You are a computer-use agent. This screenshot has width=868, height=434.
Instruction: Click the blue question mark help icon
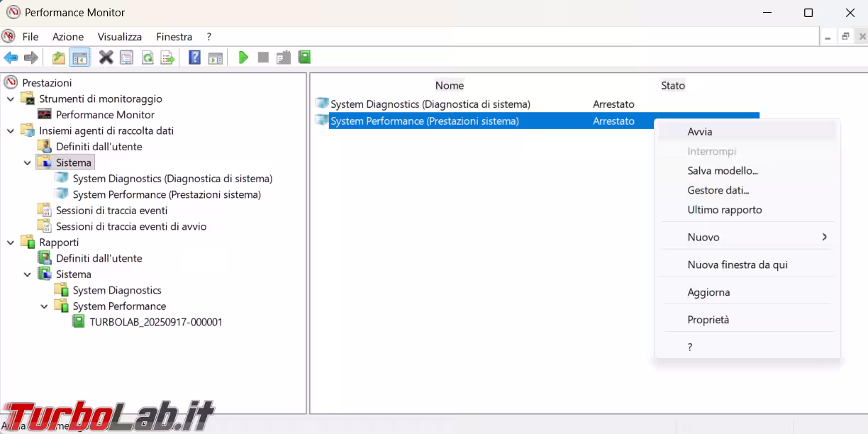pyautogui.click(x=194, y=57)
